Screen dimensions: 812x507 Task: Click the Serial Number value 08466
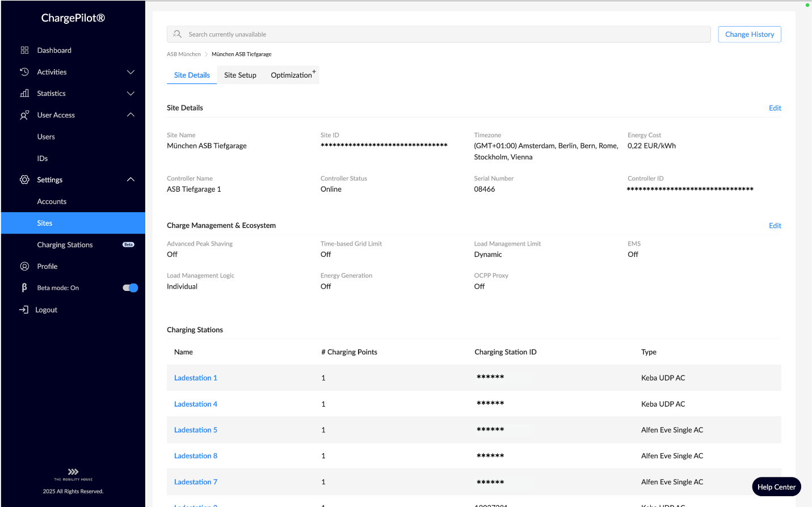[x=485, y=189]
